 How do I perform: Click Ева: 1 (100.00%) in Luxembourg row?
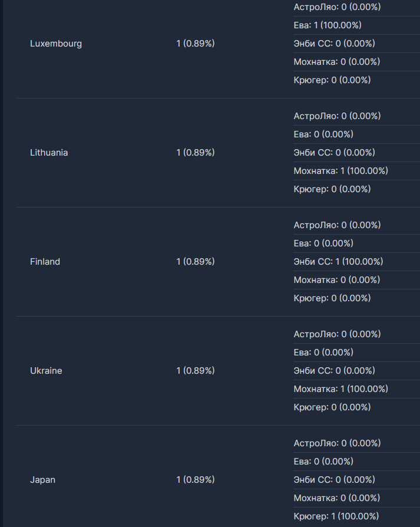pyautogui.click(x=328, y=25)
